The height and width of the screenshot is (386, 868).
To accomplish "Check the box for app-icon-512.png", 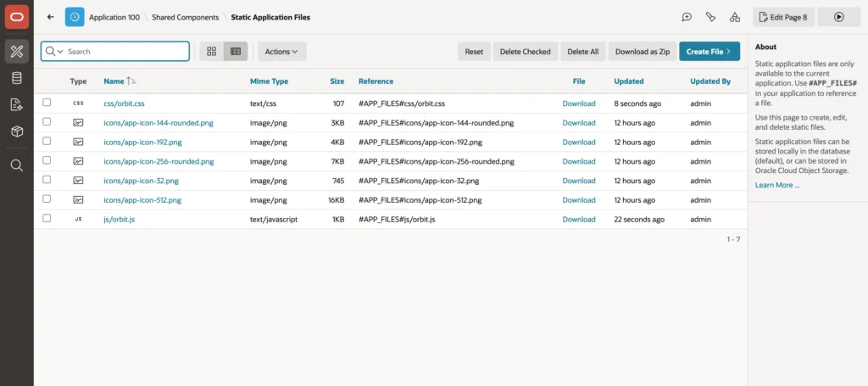I will [x=47, y=199].
